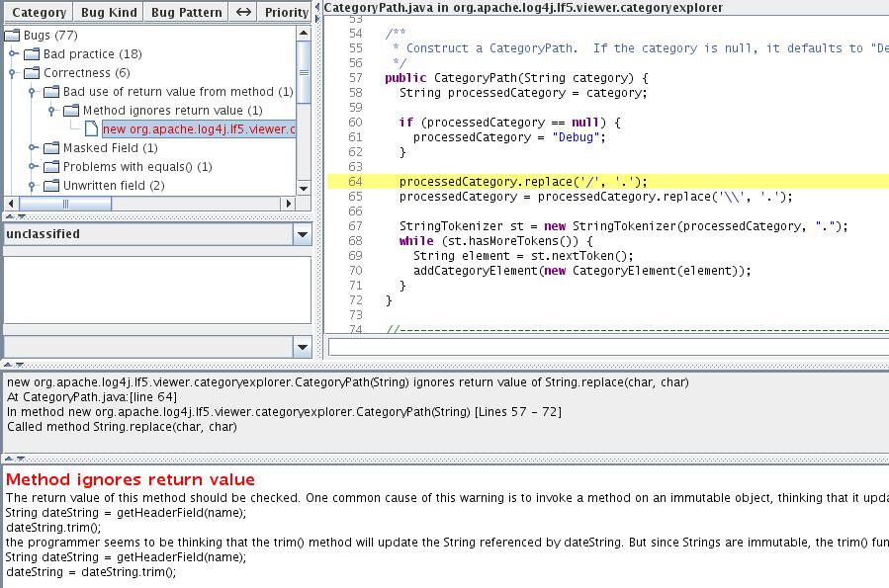Click folder icon of Method ignores return value
The width and height of the screenshot is (889, 588).
(71, 110)
